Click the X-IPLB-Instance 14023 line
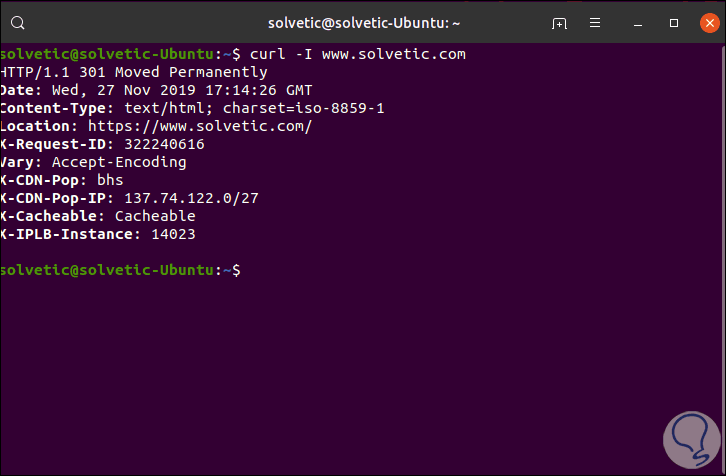Viewport: 726px width, 476px height. (x=98, y=234)
